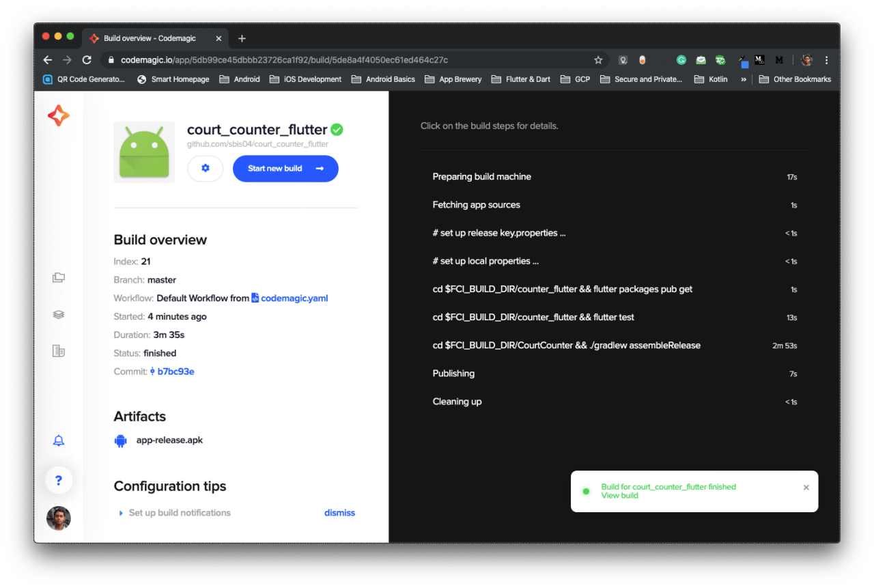Open the Other Bookmarks folder
This screenshot has height=588, width=874.
pos(795,79)
